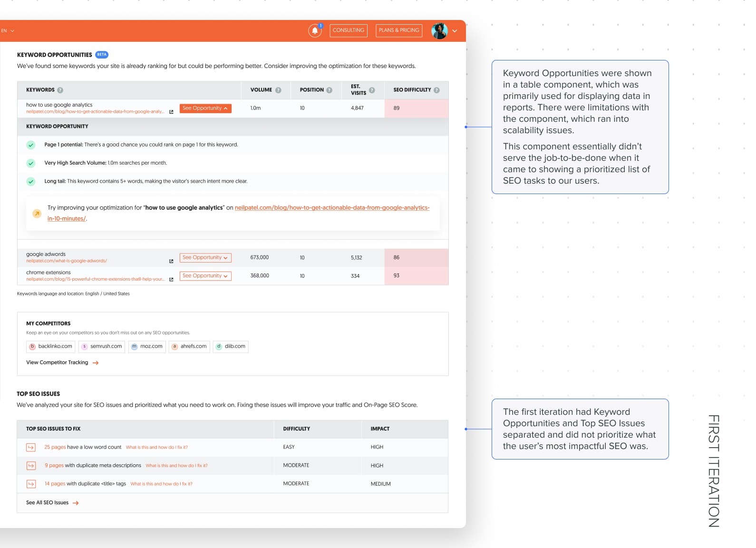Click the Long tail green check icon
Viewport: 756px width, 548px height.
coord(31,181)
